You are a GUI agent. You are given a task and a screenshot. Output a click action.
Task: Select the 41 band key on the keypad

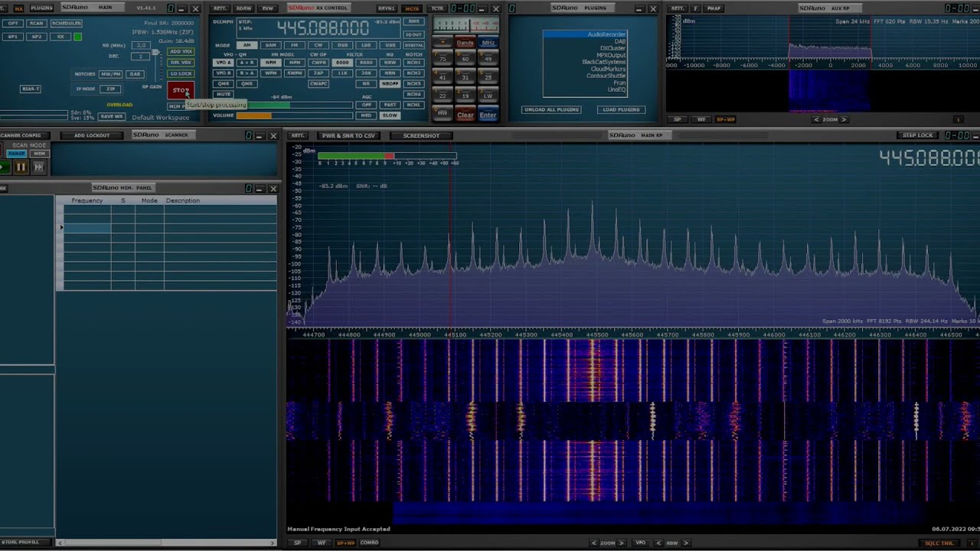pos(443,77)
